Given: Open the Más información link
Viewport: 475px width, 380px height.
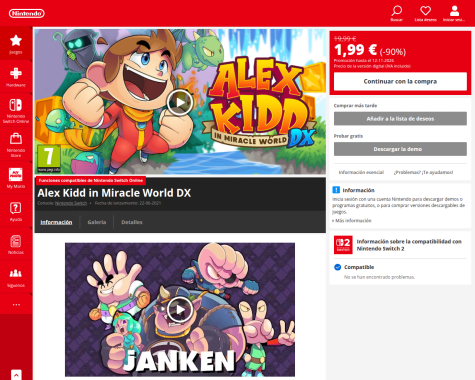Looking at the screenshot, I should pos(353,221).
